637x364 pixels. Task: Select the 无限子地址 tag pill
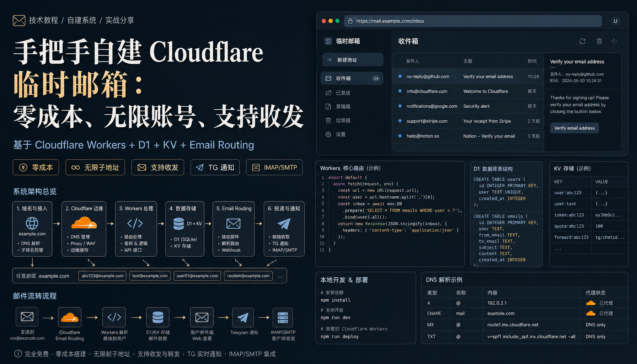pos(95,167)
